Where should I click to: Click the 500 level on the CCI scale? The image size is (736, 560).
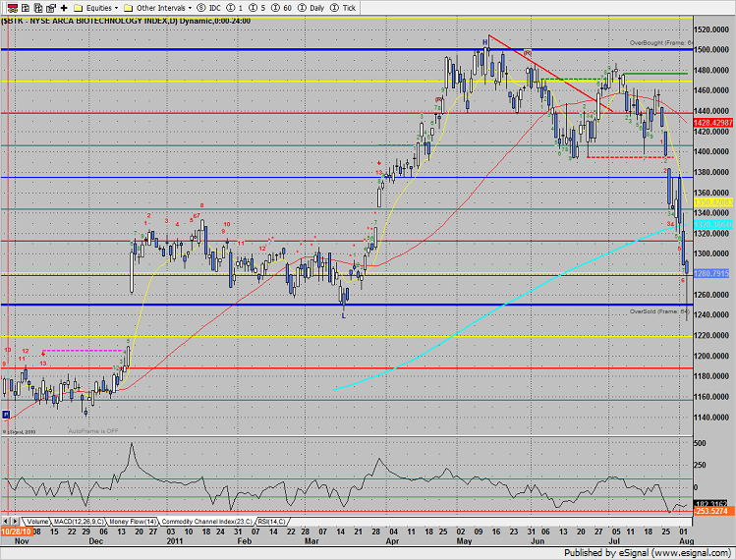[700, 443]
